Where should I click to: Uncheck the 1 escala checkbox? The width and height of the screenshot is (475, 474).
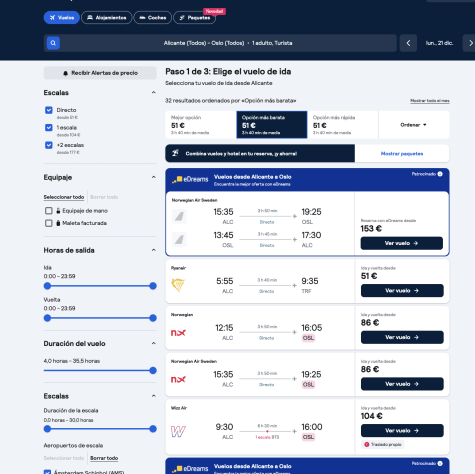[49, 128]
